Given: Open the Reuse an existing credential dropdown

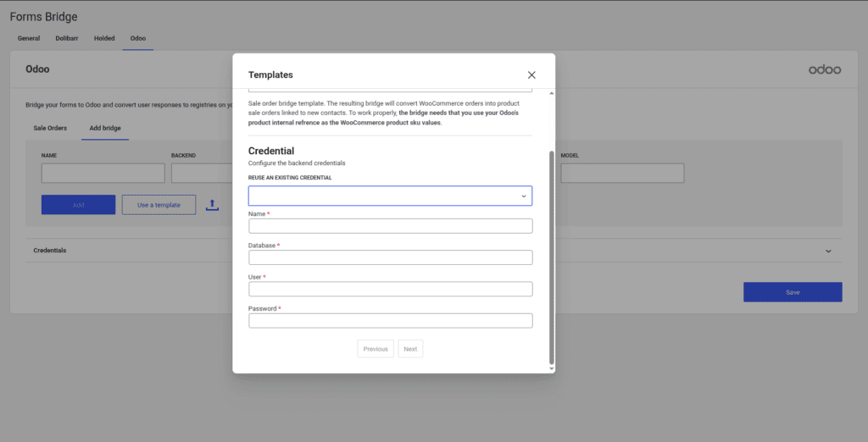Looking at the screenshot, I should tap(390, 196).
